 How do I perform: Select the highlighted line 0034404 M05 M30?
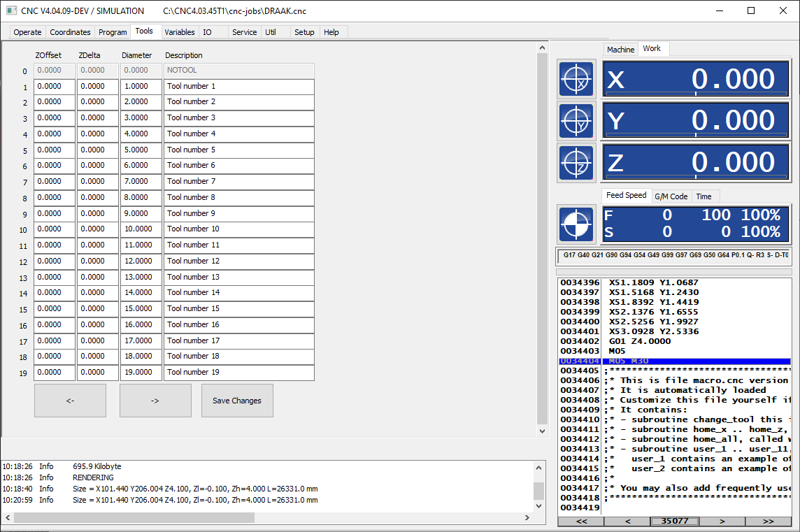(675, 361)
